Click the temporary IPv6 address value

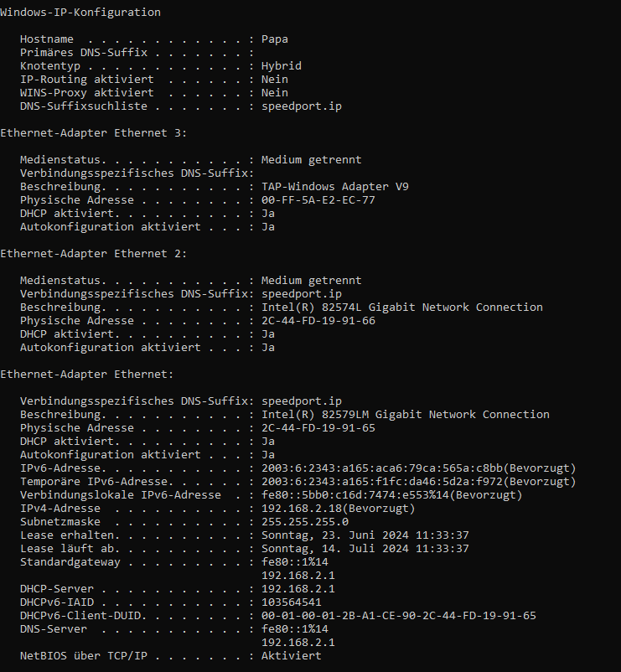tap(419, 481)
